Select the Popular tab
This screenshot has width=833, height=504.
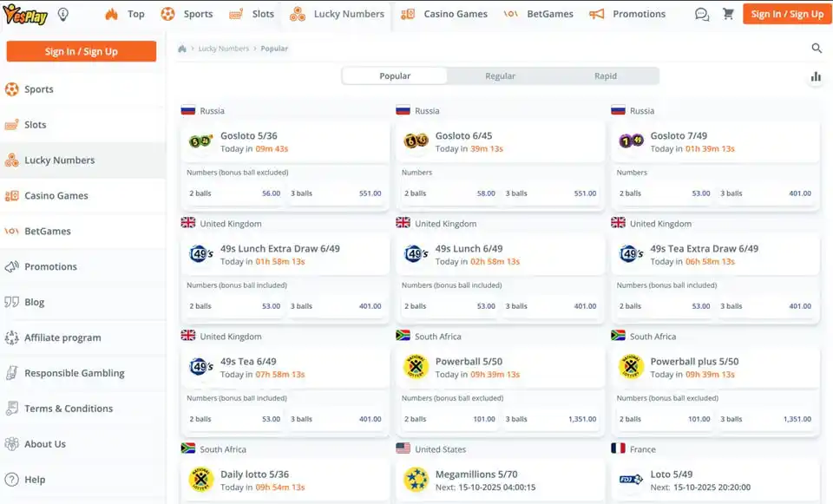click(x=395, y=76)
